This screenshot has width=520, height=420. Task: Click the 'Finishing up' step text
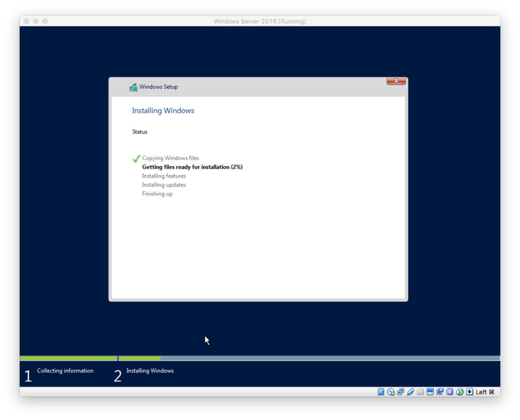pos(157,193)
